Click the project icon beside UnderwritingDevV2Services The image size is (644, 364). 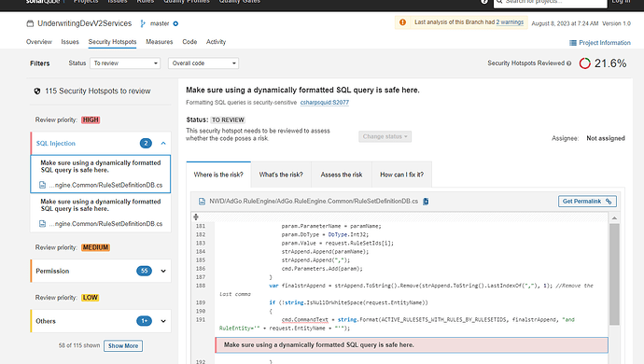coord(30,23)
